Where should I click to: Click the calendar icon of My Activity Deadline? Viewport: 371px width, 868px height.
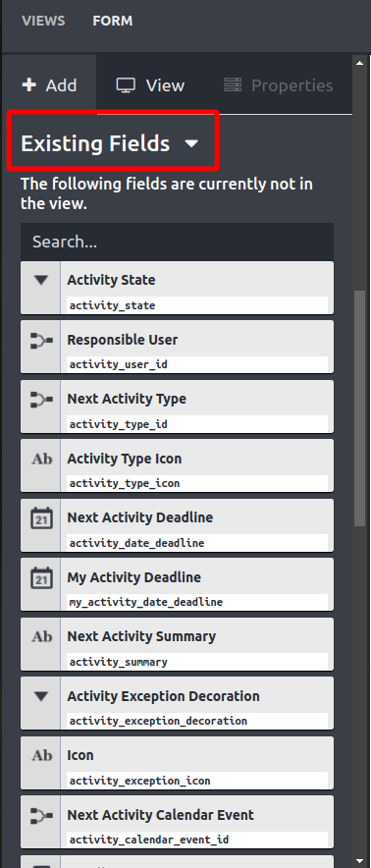[x=41, y=578]
